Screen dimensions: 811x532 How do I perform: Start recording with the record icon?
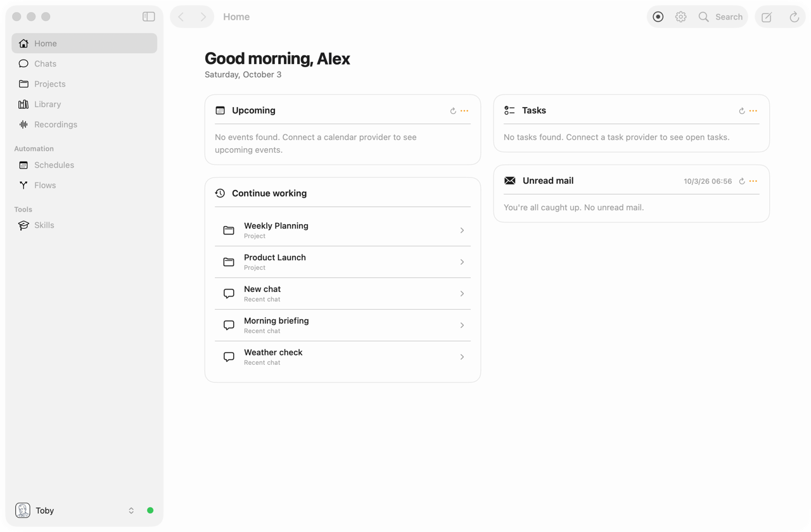coord(658,17)
